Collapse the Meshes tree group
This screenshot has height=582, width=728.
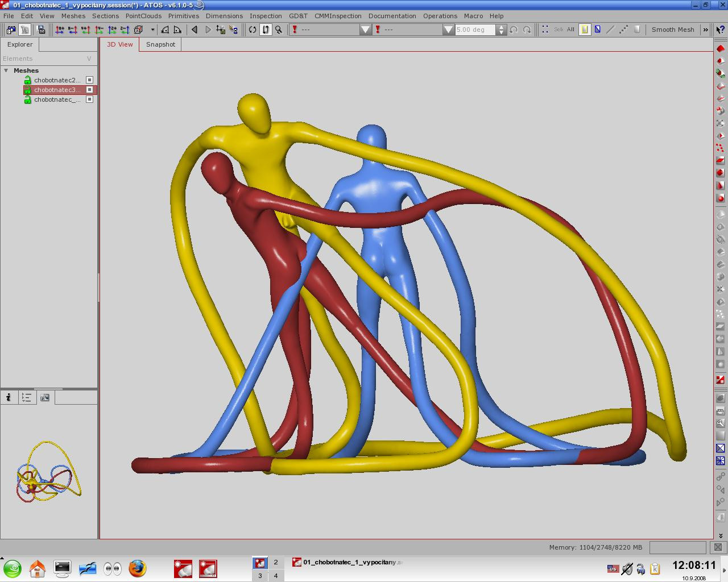click(6, 70)
